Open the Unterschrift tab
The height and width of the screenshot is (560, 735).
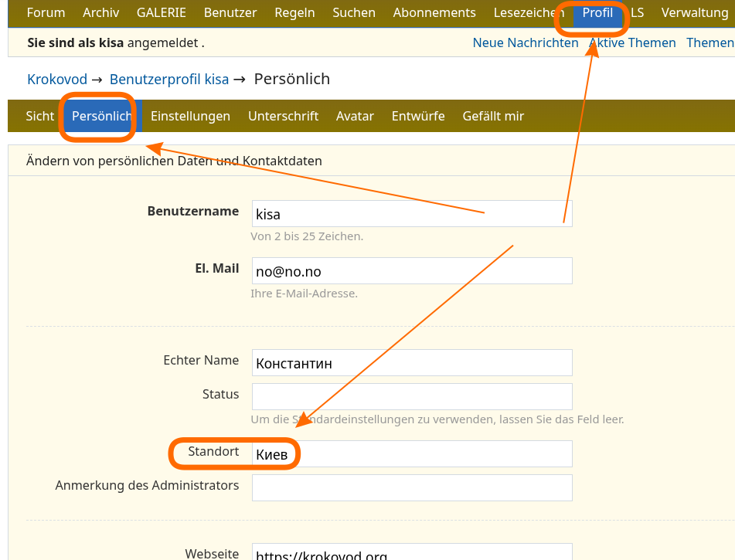click(283, 117)
